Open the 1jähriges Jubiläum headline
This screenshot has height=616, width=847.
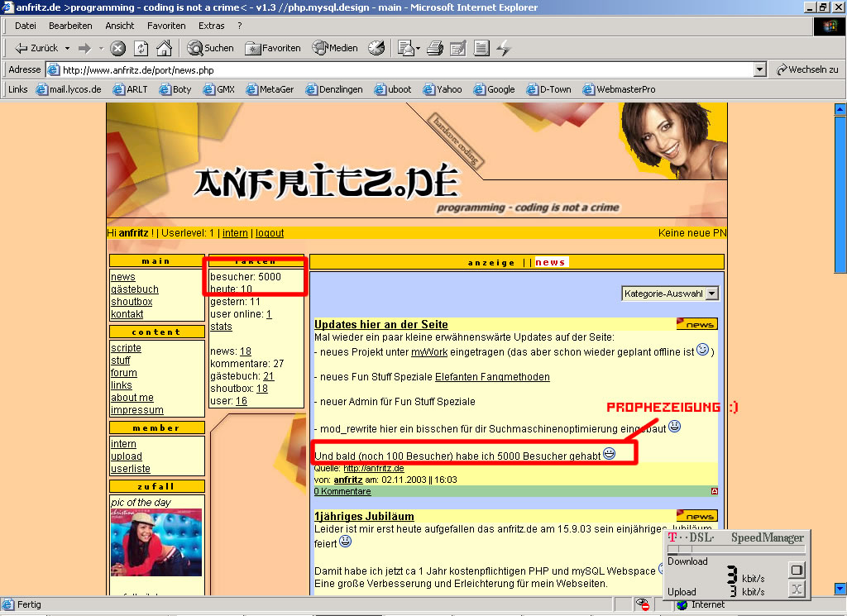pos(364,517)
